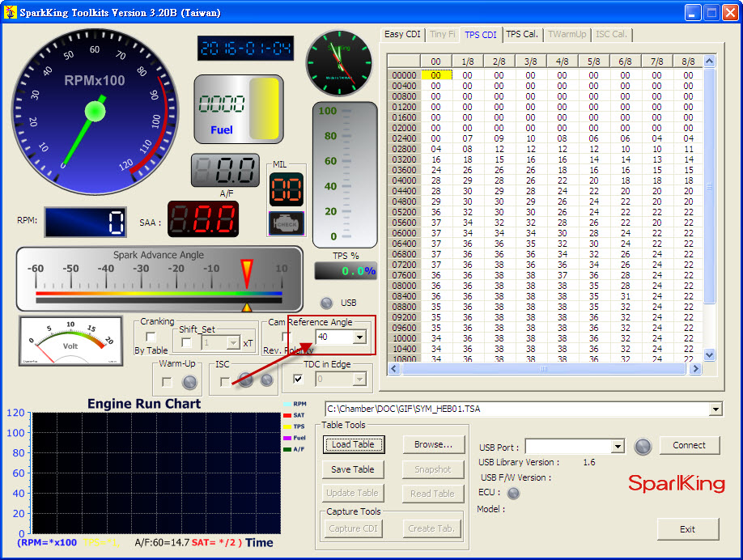743x560 pixels.
Task: Click the A/F ratio digital display
Action: (225, 170)
